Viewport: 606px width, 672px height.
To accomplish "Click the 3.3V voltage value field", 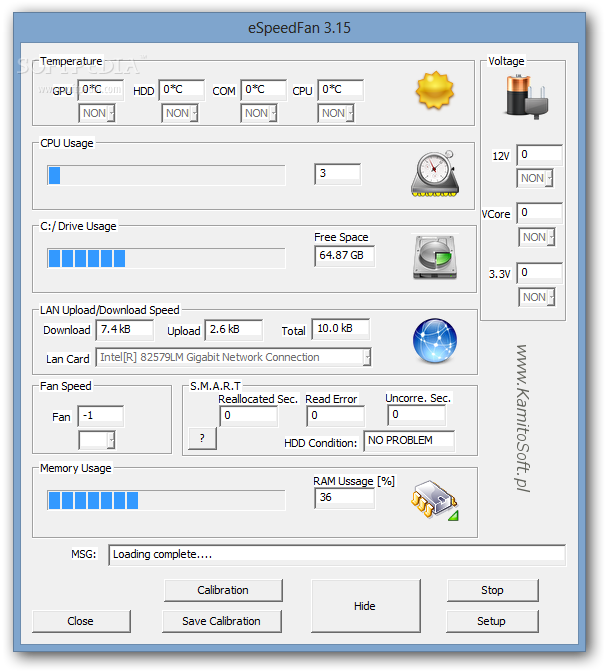I will [540, 273].
